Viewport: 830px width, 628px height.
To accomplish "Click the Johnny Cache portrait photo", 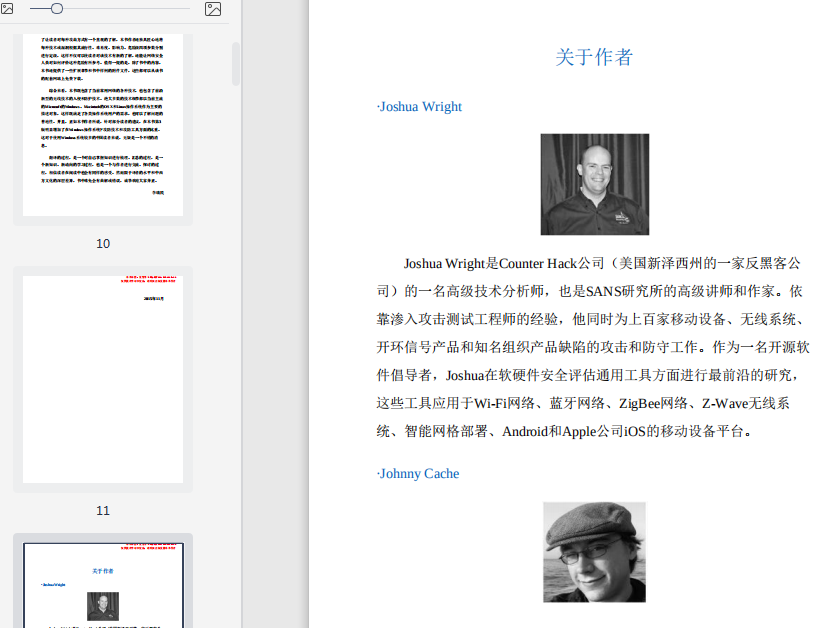I will [x=594, y=552].
